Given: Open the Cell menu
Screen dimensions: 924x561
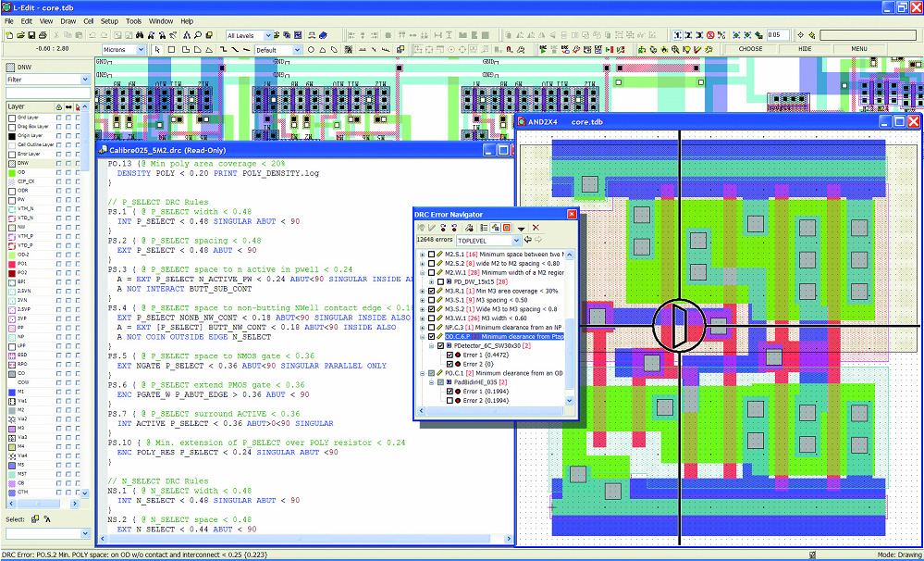Looking at the screenshot, I should 89,21.
